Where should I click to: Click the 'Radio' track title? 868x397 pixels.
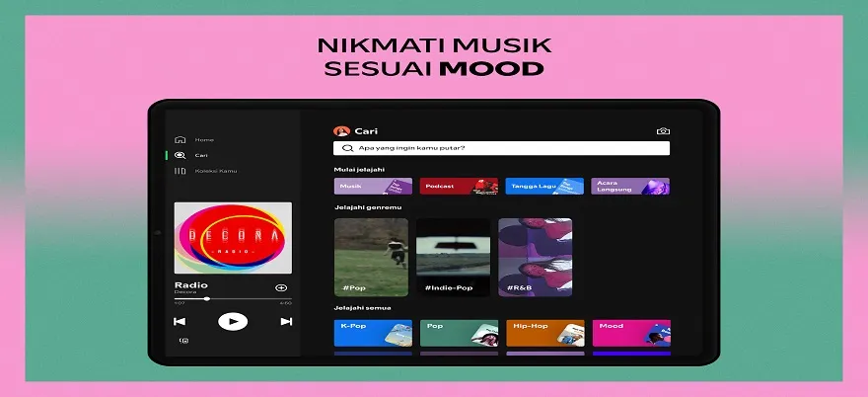191,285
